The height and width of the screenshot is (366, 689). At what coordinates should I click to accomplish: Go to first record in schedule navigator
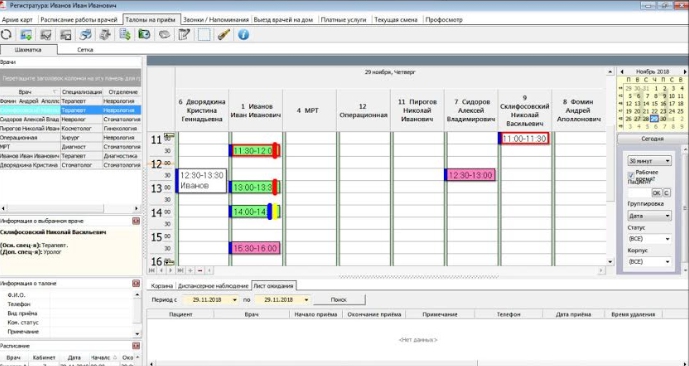click(152, 270)
